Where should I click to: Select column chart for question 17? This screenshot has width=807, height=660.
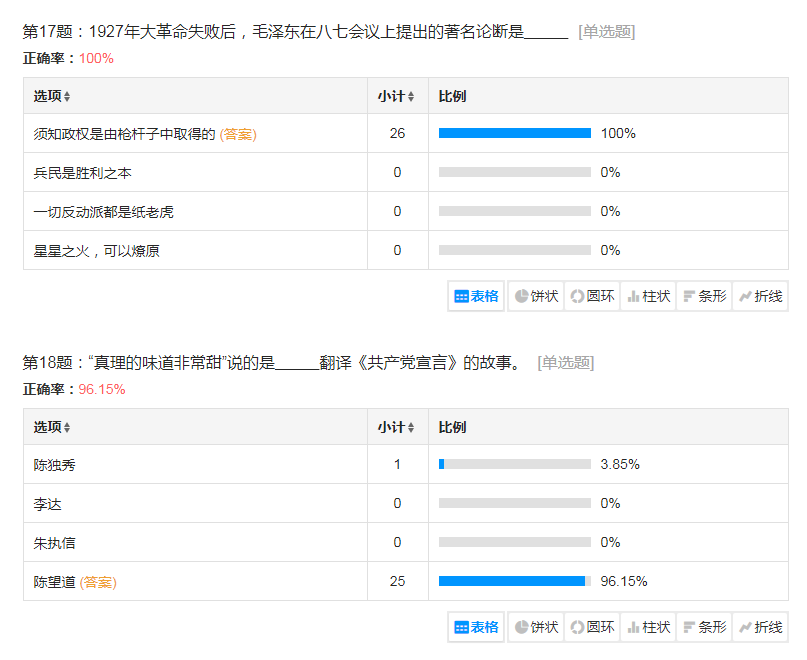pyautogui.click(x=648, y=296)
